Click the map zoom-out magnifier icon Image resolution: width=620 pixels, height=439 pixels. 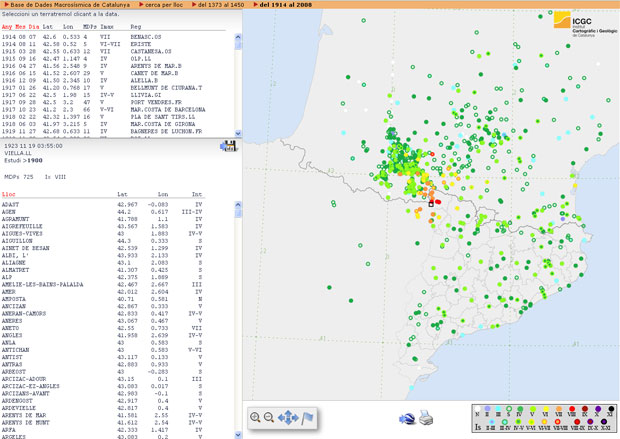pyautogui.click(x=269, y=417)
